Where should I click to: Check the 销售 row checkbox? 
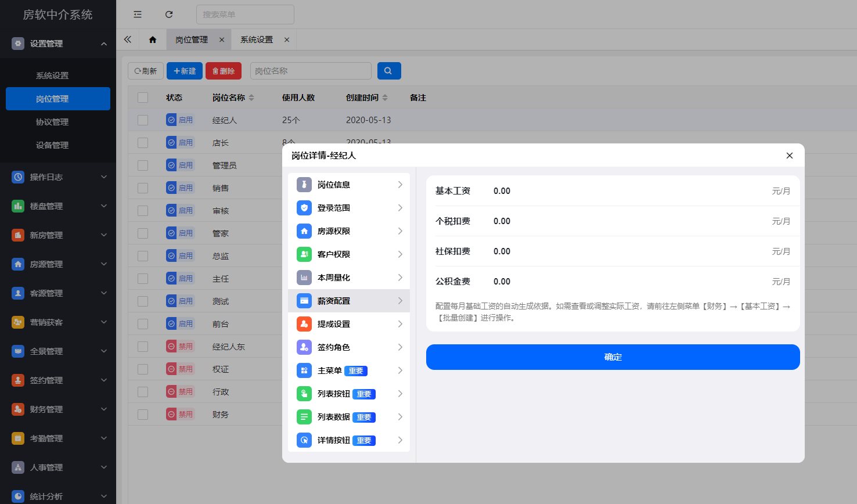[143, 188]
